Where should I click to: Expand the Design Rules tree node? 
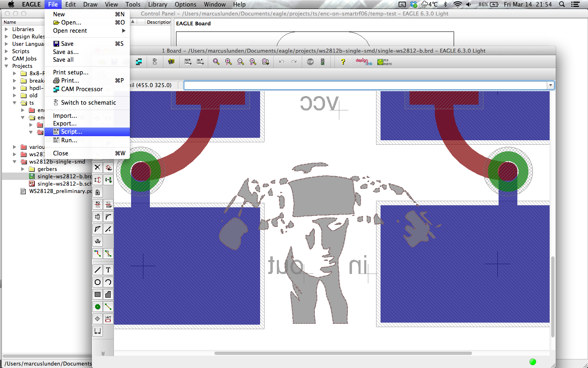click(6, 36)
